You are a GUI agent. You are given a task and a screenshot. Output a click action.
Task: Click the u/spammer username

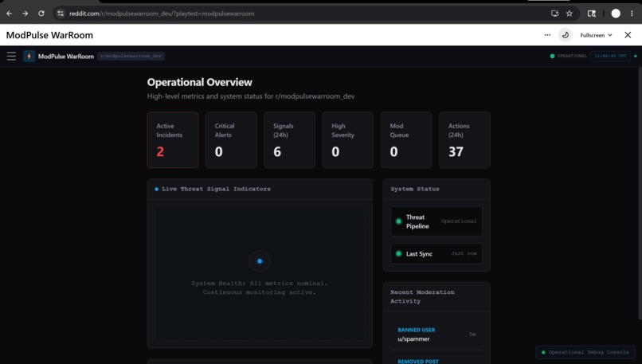pyautogui.click(x=413, y=339)
